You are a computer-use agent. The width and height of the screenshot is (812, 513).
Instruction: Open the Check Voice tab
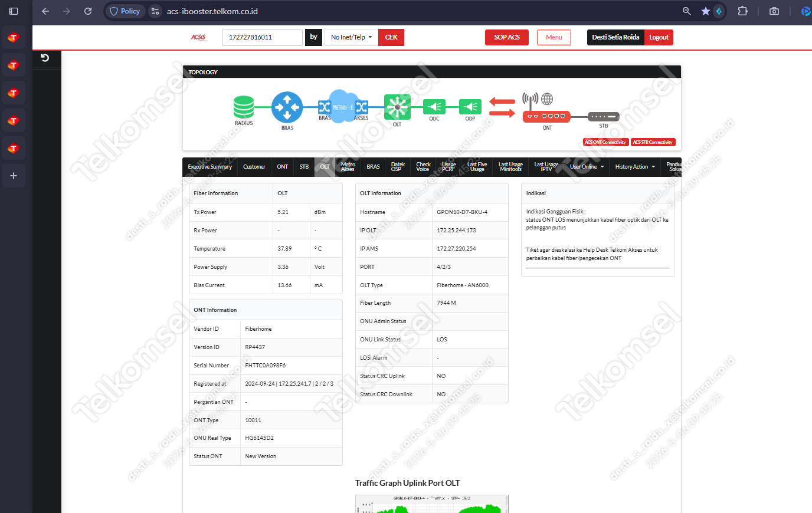tap(423, 167)
